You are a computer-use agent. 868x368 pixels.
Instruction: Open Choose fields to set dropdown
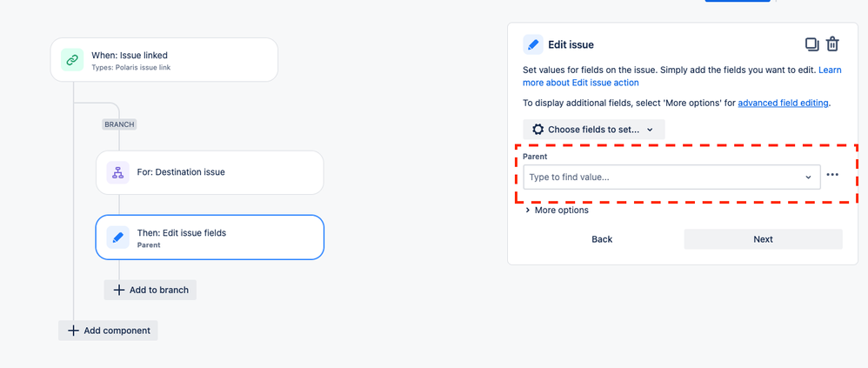pyautogui.click(x=594, y=130)
